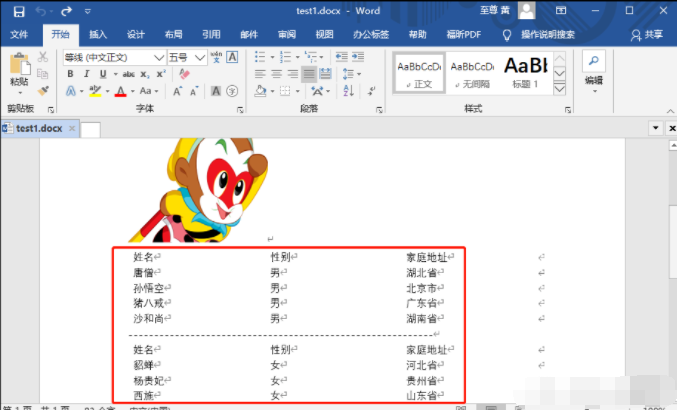Decrease font size with smaller A
The width and height of the screenshot is (677, 410).
pos(194,91)
